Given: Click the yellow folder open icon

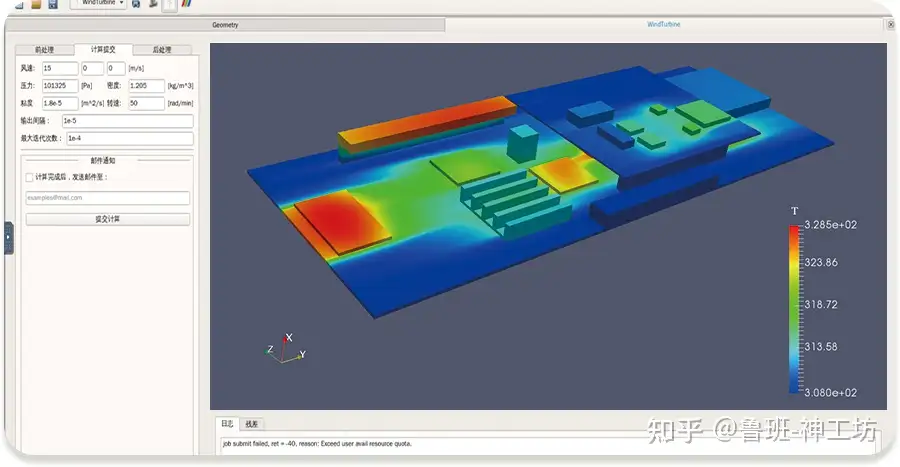Looking at the screenshot, I should point(36,4).
